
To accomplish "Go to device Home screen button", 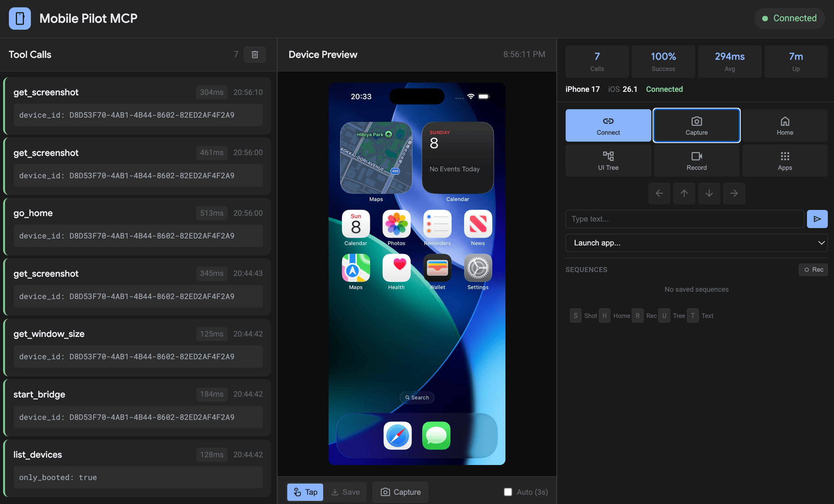I will point(785,125).
